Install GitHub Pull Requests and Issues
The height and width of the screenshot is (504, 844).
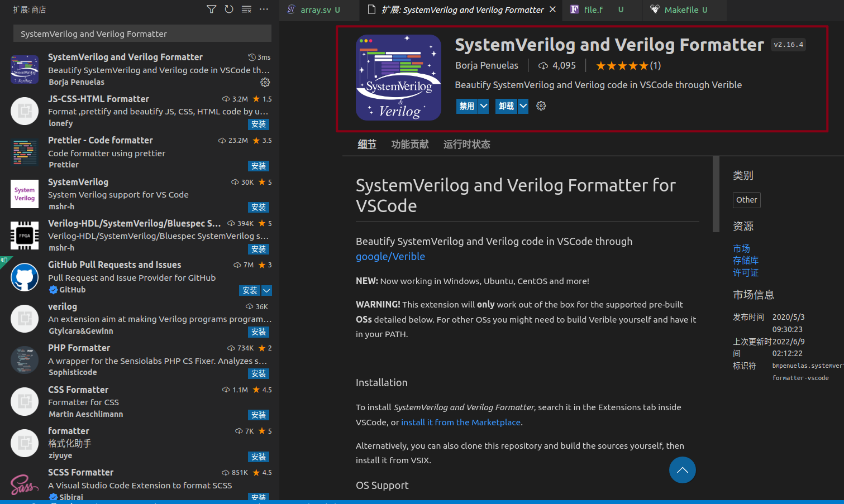pos(250,290)
